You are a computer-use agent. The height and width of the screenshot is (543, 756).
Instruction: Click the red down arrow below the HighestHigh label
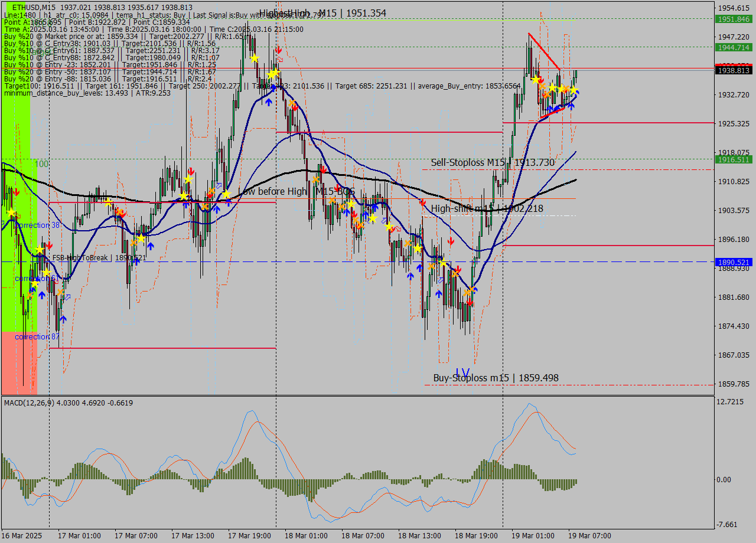tap(278, 51)
